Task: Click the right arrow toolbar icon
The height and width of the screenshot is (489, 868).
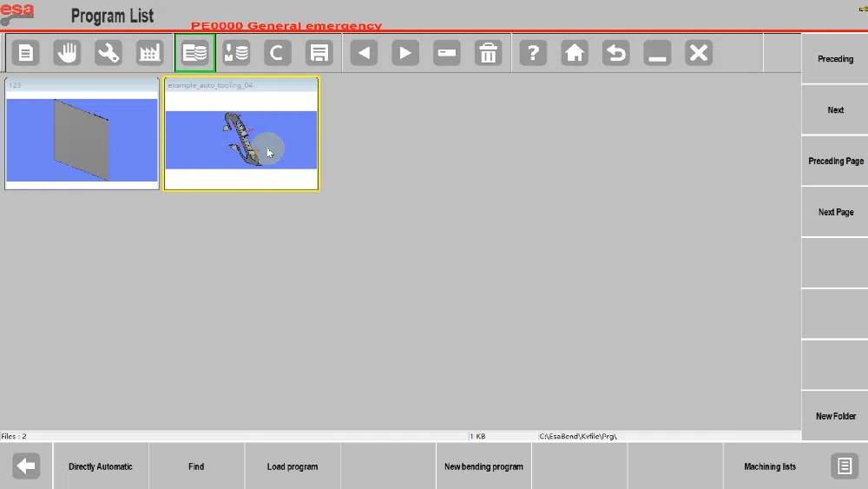Action: coord(405,53)
